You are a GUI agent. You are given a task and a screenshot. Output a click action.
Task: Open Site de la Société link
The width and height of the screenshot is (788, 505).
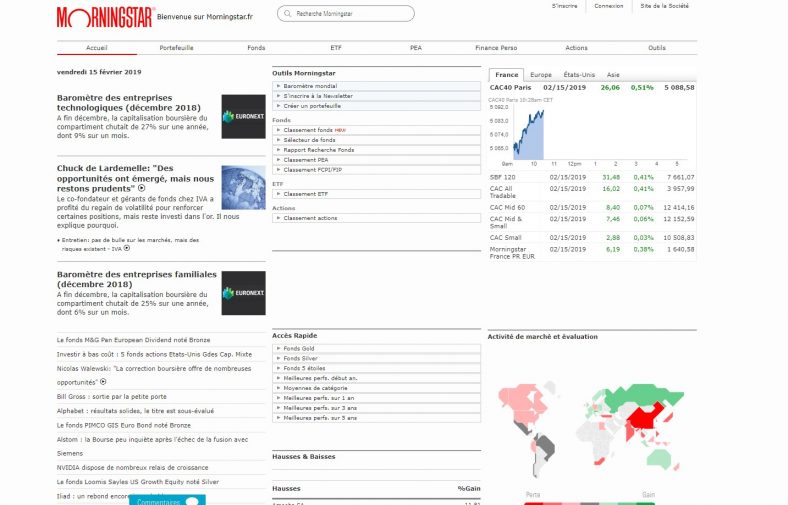point(664,6)
